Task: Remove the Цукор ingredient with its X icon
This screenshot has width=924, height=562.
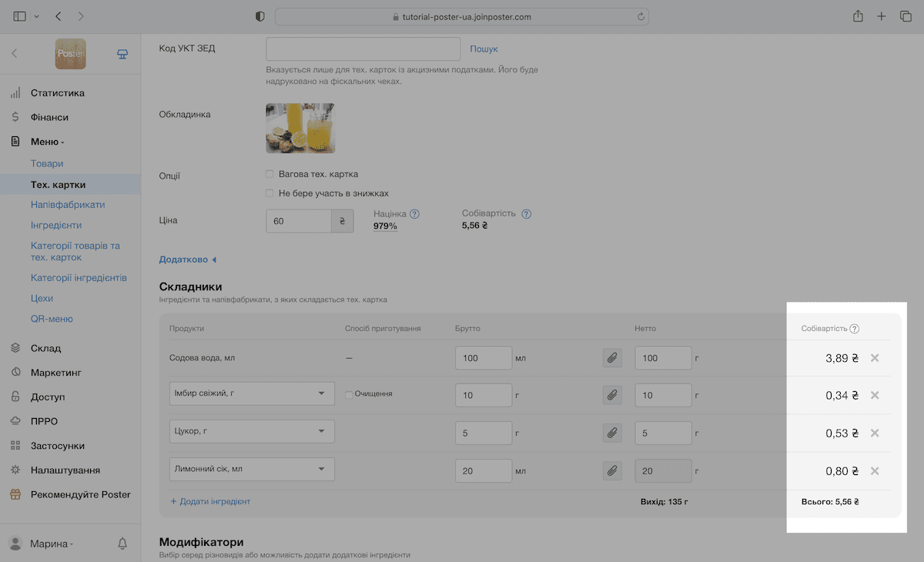Action: [875, 433]
